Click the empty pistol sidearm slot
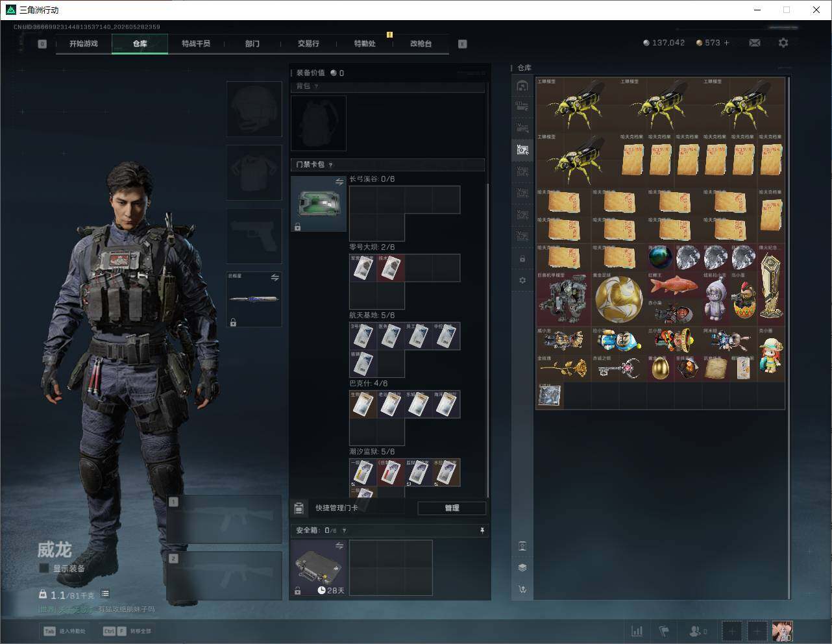Image resolution: width=832 pixels, height=644 pixels. click(x=254, y=236)
